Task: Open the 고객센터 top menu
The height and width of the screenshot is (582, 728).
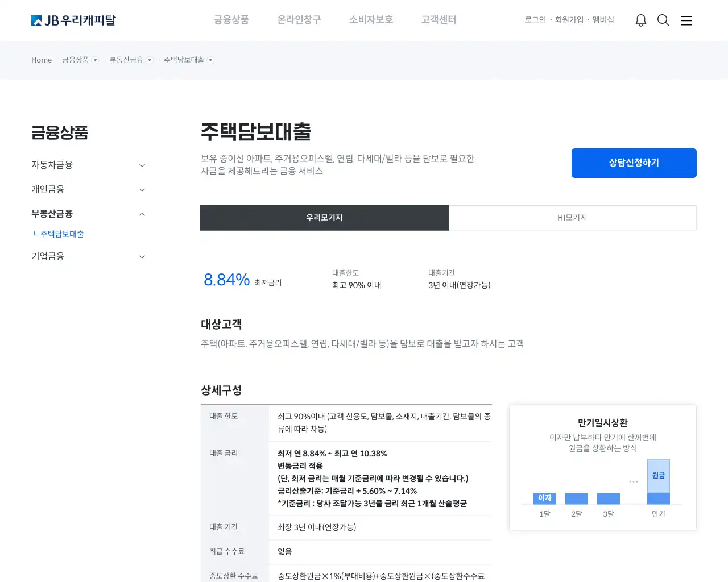Action: pyautogui.click(x=439, y=20)
